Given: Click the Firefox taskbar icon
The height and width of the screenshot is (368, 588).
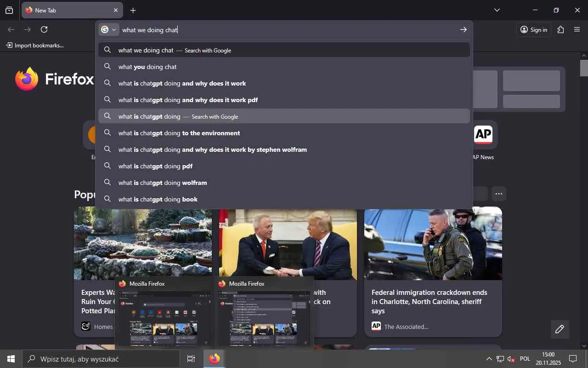Looking at the screenshot, I should 214,359.
